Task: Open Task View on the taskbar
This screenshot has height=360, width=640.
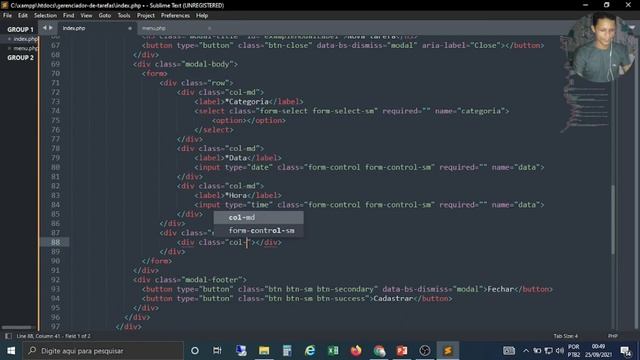Action: 217,351
